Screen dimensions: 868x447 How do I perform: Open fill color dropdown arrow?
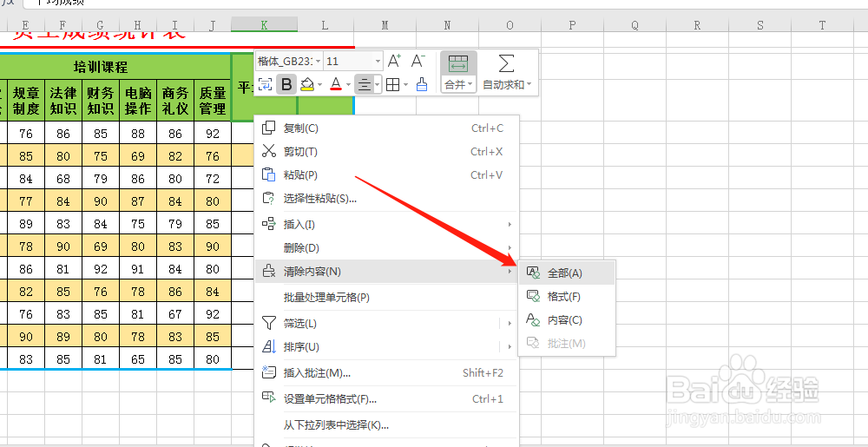[320, 85]
